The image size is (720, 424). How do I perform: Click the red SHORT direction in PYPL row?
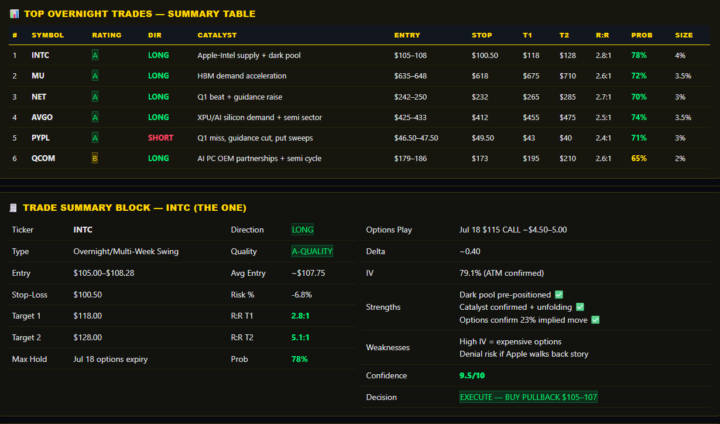[161, 138]
